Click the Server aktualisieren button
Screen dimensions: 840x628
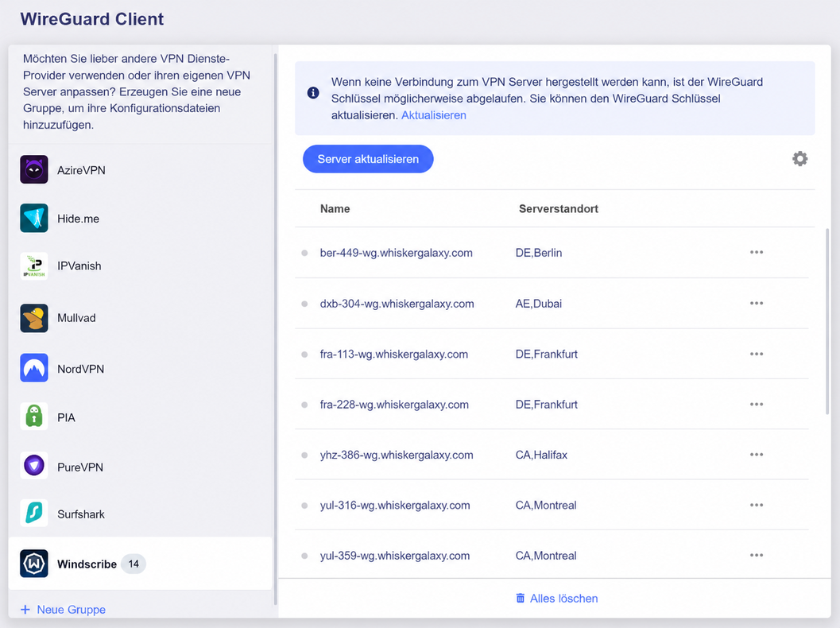pyautogui.click(x=368, y=159)
